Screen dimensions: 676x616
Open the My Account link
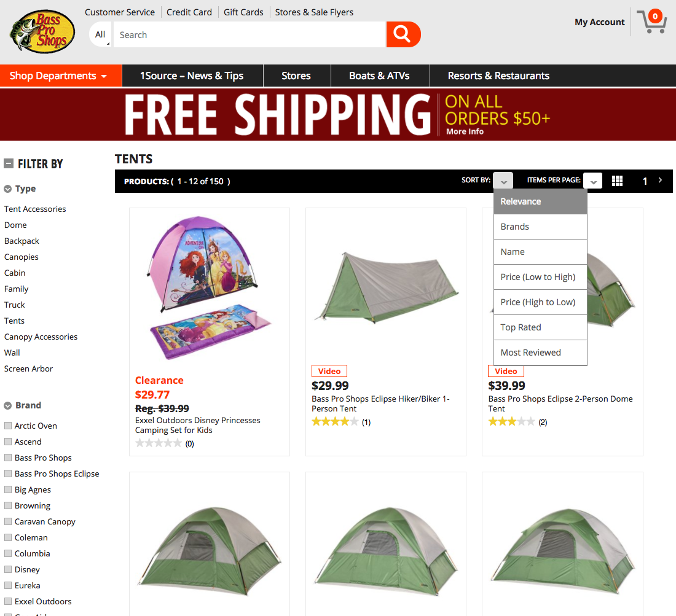599,22
